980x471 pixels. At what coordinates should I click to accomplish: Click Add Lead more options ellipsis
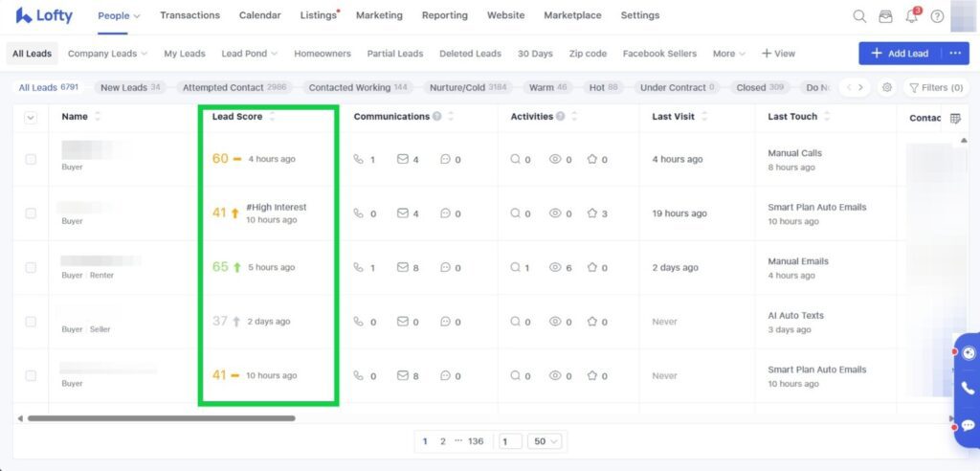point(955,54)
